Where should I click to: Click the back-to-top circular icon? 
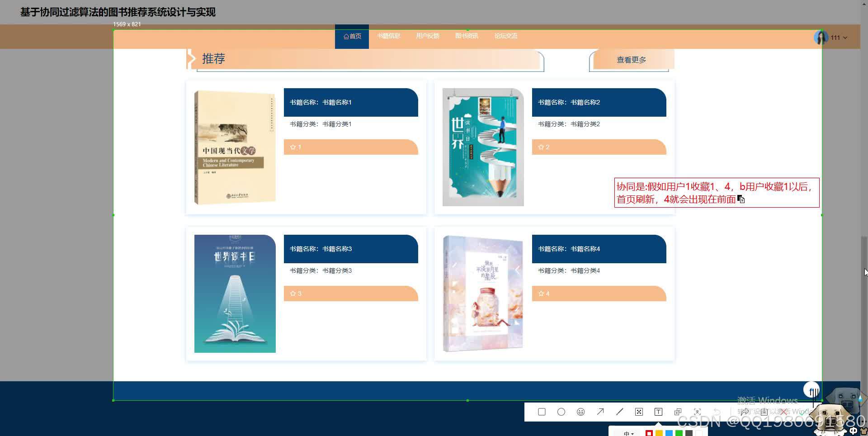pos(812,389)
